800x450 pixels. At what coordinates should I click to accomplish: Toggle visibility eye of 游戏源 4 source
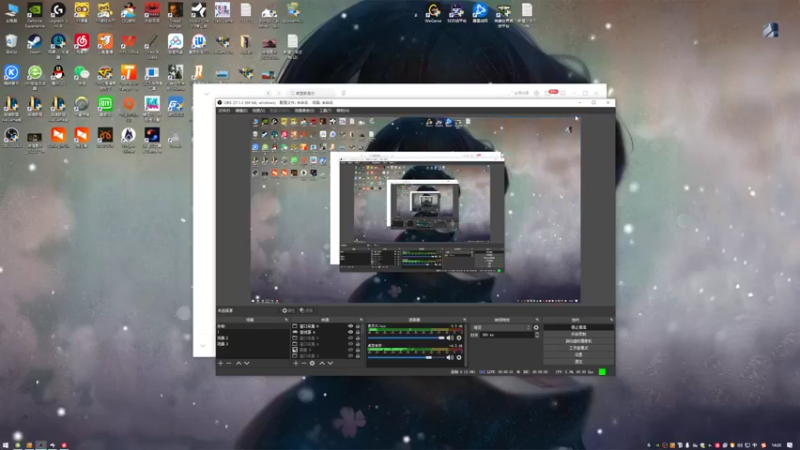click(350, 332)
